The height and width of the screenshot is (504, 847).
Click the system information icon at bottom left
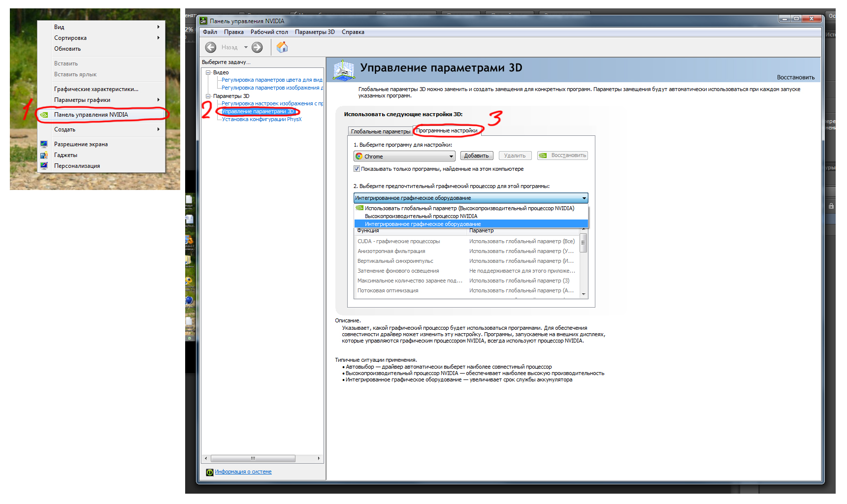tap(210, 472)
